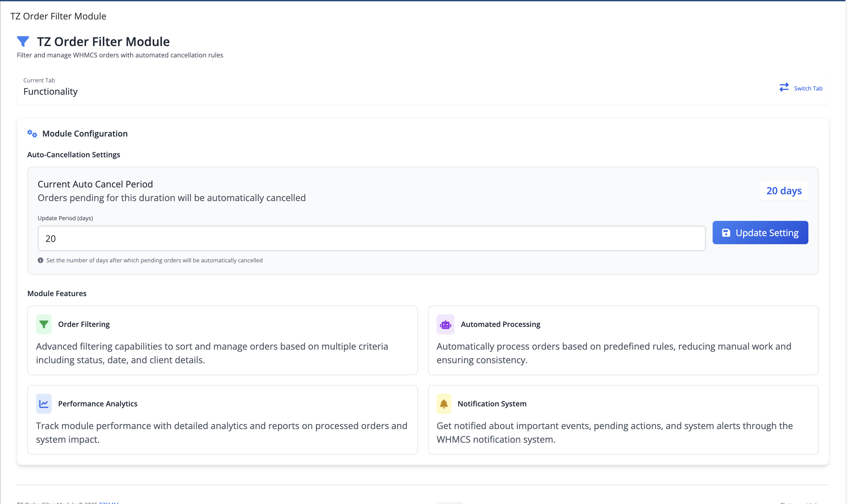The image size is (848, 504).
Task: Click the info icon below the period input
Action: [40, 260]
